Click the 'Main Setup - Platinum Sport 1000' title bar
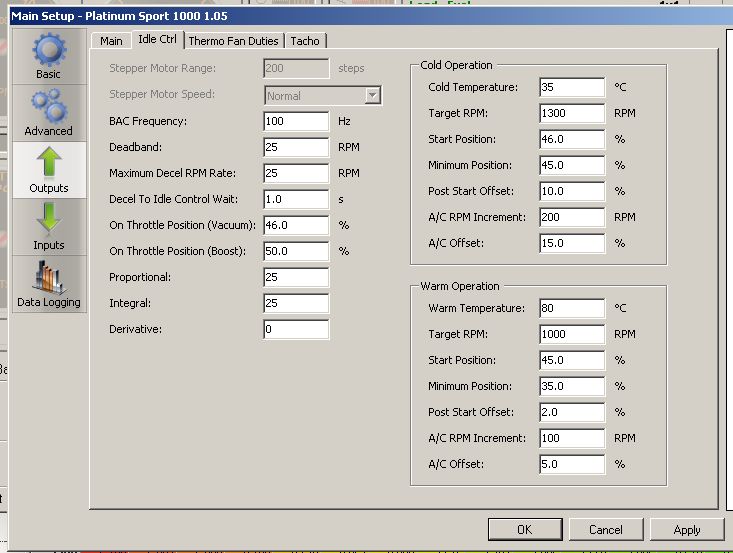The width and height of the screenshot is (733, 553). coord(369,16)
